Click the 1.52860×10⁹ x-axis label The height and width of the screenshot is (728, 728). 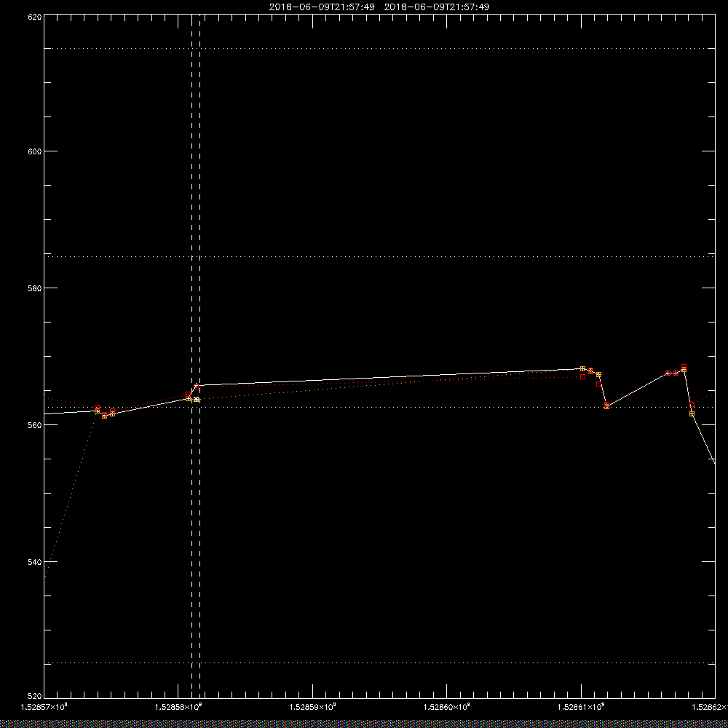pos(447,707)
